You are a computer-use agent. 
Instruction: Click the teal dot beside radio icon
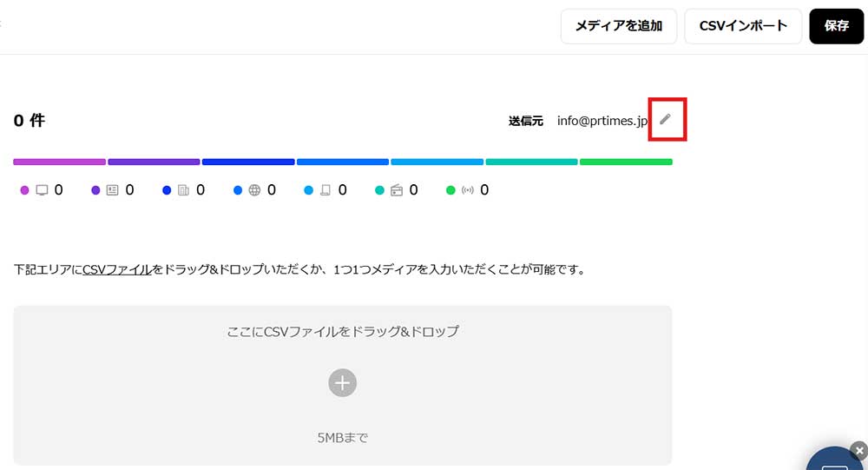click(379, 190)
